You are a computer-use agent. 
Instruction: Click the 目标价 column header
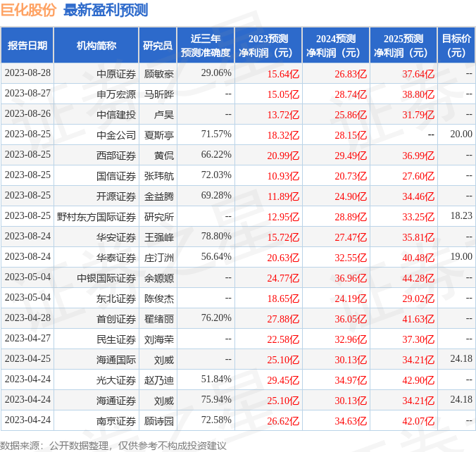tap(456, 45)
